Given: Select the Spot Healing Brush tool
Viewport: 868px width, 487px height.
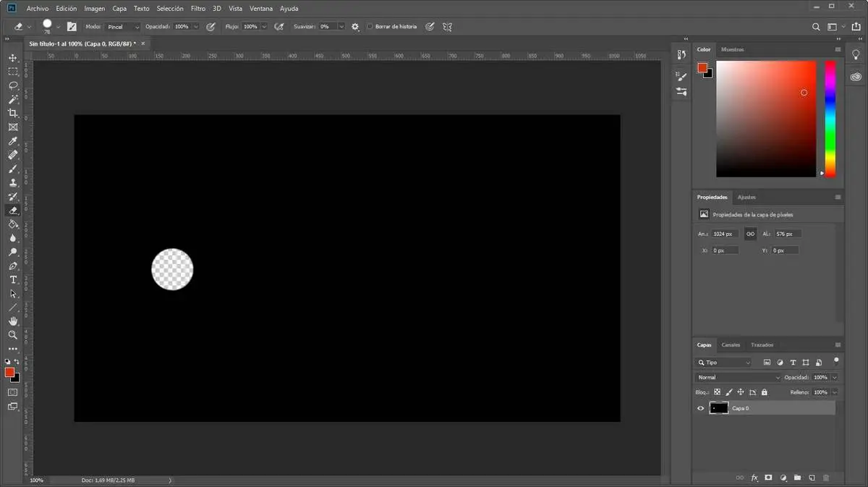Looking at the screenshot, I should [x=12, y=155].
